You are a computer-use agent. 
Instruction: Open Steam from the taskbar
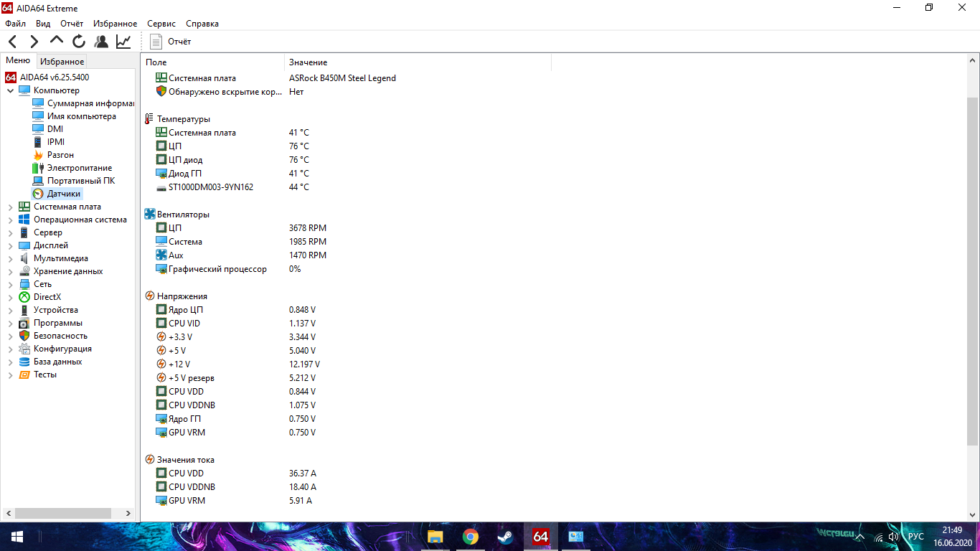506,537
